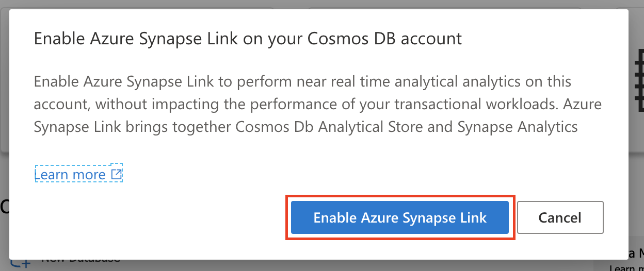The width and height of the screenshot is (644, 271).
Task: Click the external-link icon beside Learn more
Action: (x=117, y=175)
